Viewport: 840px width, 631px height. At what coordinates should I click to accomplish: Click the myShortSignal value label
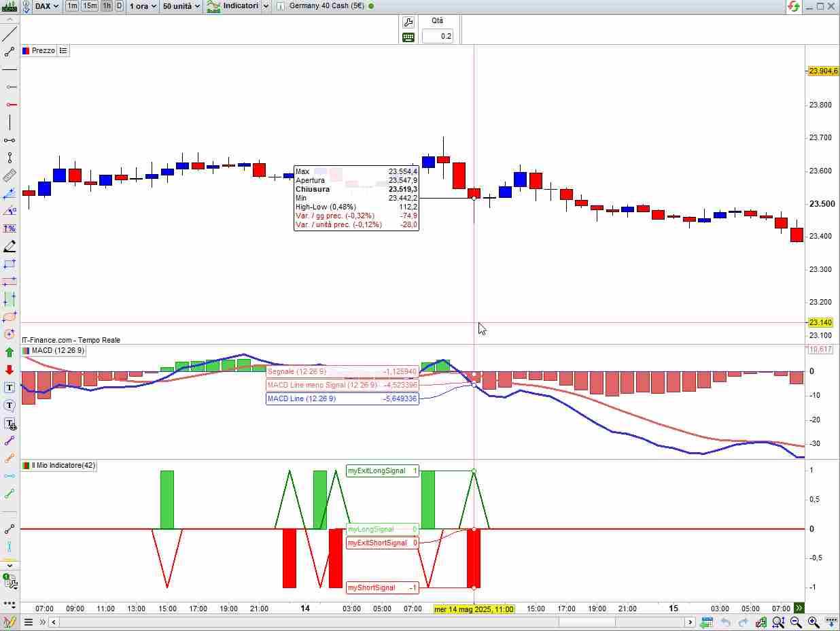coord(383,587)
